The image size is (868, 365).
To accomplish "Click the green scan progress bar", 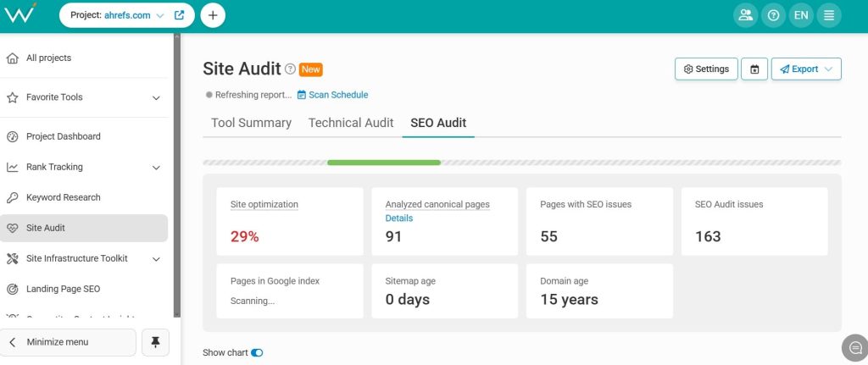I will 383,162.
